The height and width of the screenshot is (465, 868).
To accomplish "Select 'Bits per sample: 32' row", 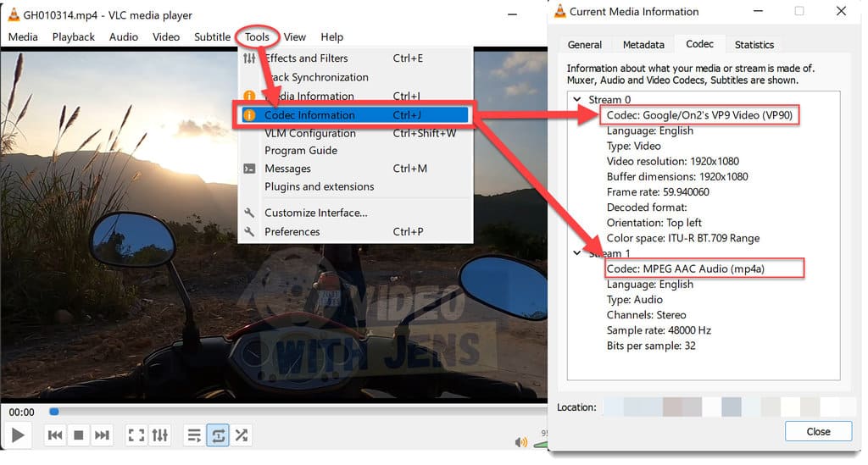I will tap(651, 346).
